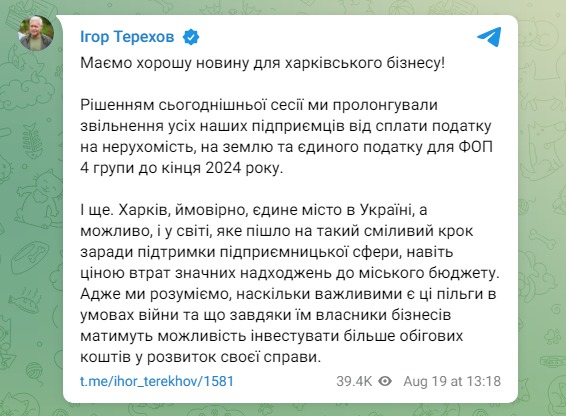Click the words 'міського бюджету'

pyautogui.click(x=429, y=273)
